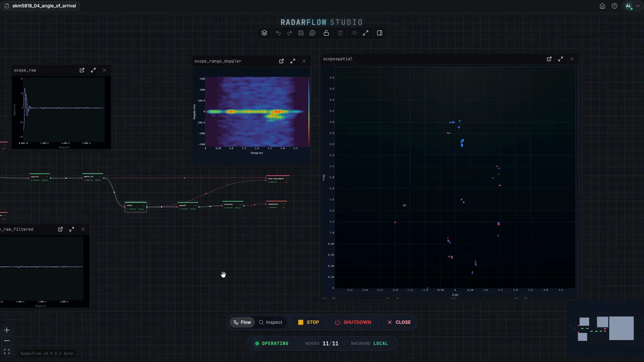
Task: Go to home via the house icon
Action: 602,6
